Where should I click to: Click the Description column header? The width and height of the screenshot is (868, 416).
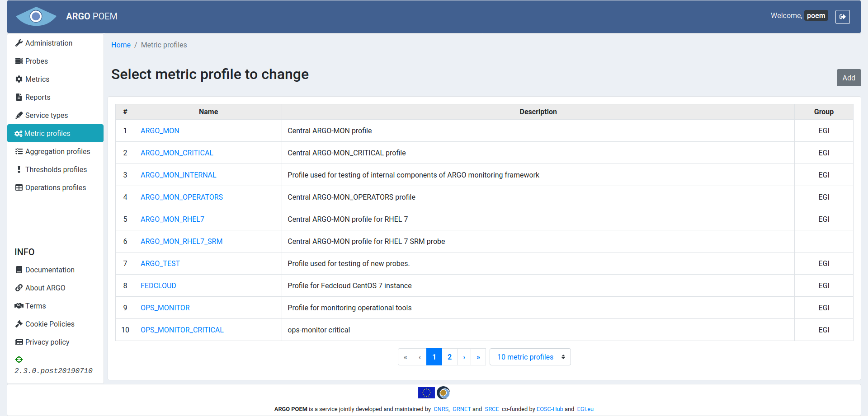[538, 112]
